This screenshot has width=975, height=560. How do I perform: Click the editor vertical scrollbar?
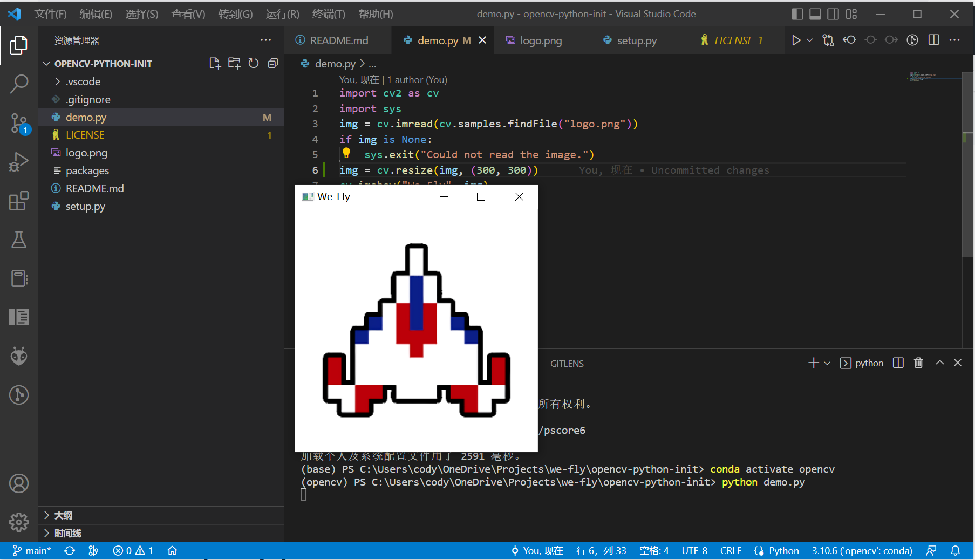coord(967,162)
